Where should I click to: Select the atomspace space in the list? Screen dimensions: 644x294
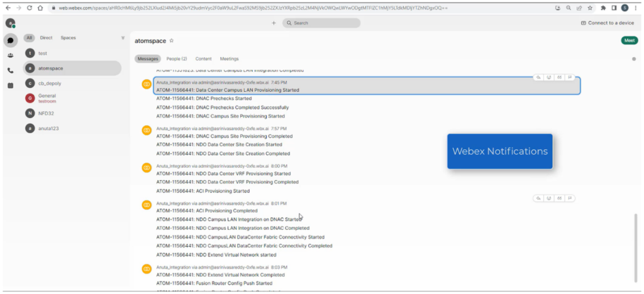click(x=72, y=68)
